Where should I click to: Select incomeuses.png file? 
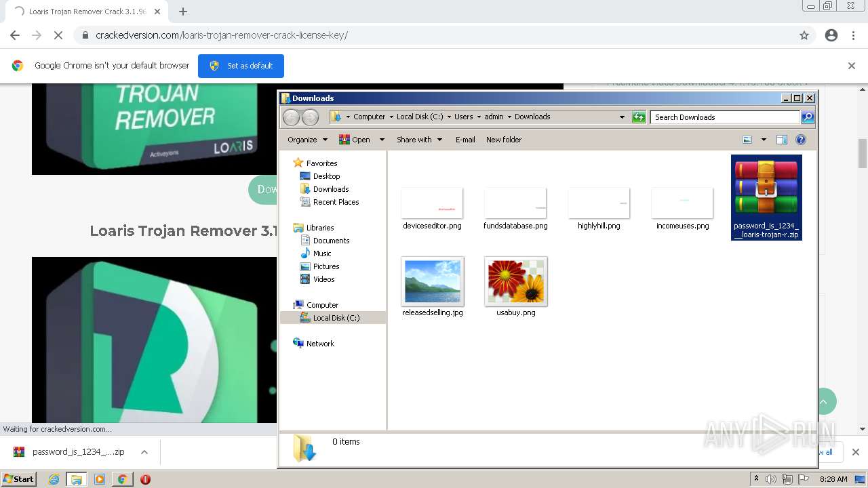[x=682, y=209]
